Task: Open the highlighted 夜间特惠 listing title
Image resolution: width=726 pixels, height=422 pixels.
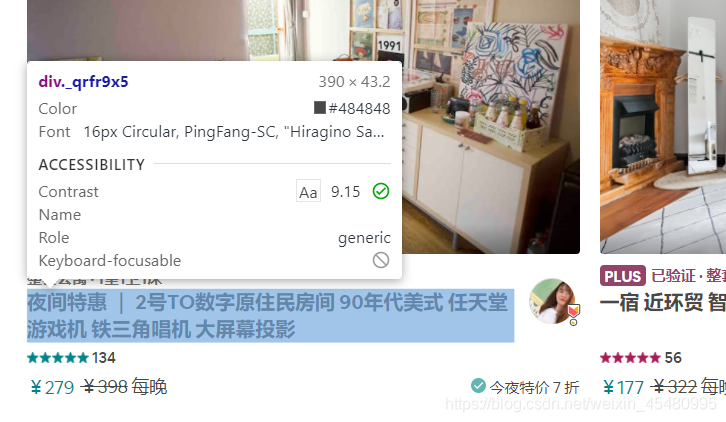Action: (x=270, y=316)
